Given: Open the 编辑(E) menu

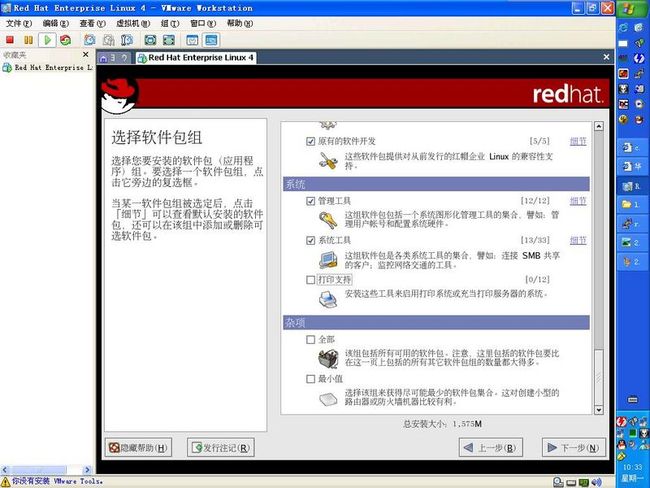Looking at the screenshot, I should click(56, 24).
